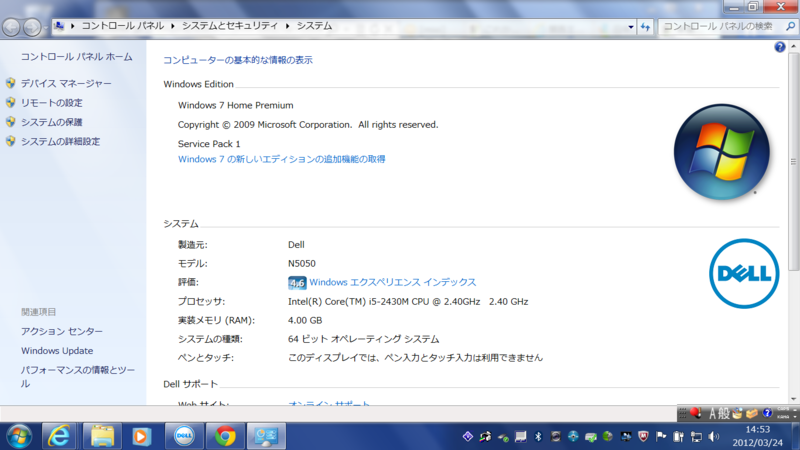Open the Dell taskbar application icon
Screen dimensions: 800x450
[x=184, y=437]
